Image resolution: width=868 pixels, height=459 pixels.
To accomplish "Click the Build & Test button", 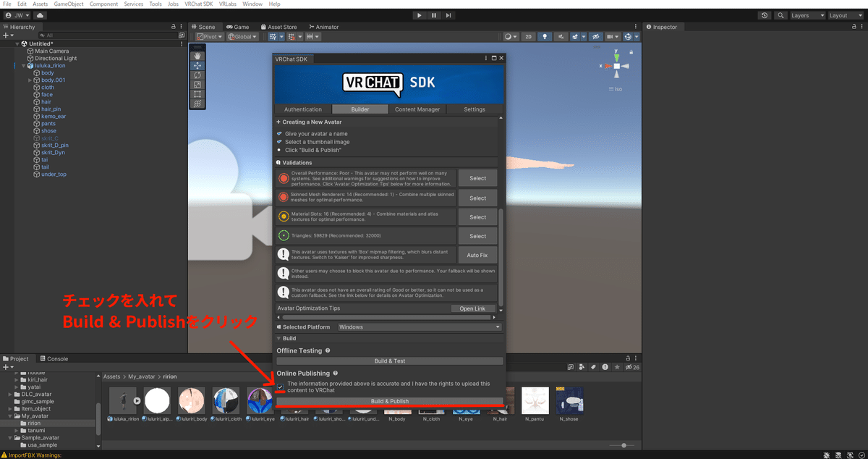I will click(x=390, y=361).
